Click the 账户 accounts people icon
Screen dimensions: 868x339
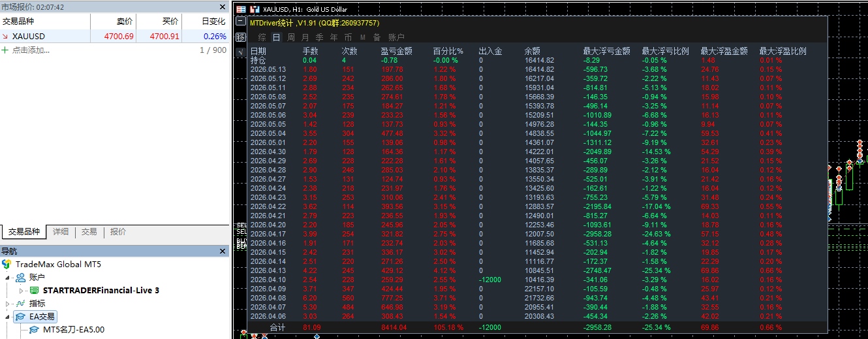(x=20, y=278)
